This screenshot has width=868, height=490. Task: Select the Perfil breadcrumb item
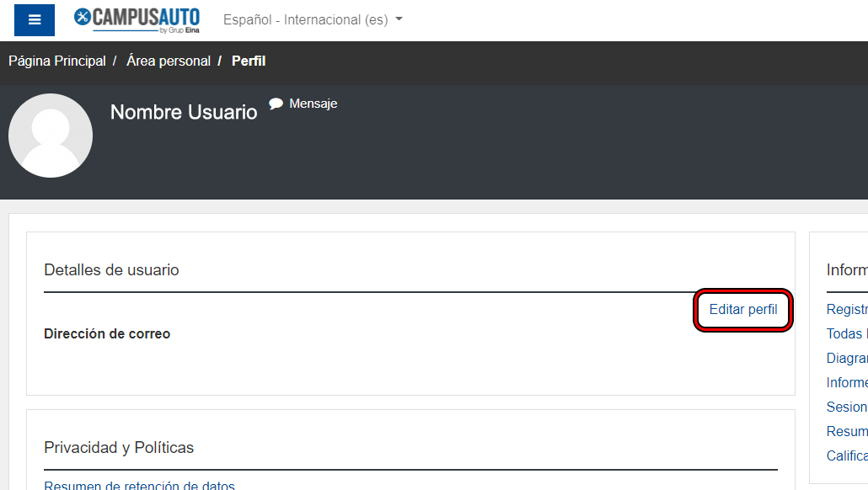point(249,61)
